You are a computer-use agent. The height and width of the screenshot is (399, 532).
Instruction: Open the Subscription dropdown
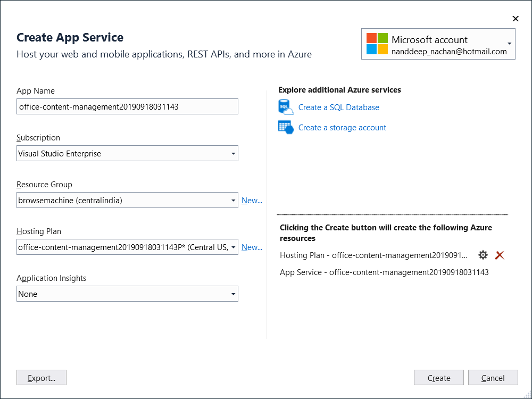click(x=233, y=154)
